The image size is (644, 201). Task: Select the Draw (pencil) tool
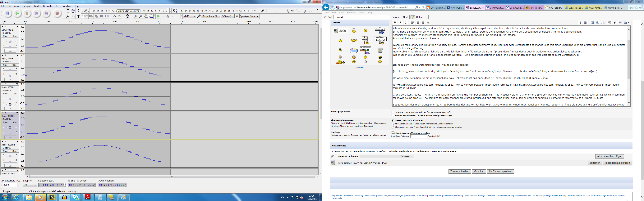[x=78, y=11]
